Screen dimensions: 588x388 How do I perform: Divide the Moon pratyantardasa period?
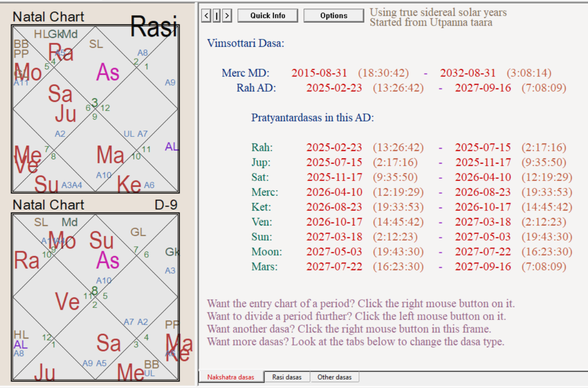pyautogui.click(x=412, y=252)
